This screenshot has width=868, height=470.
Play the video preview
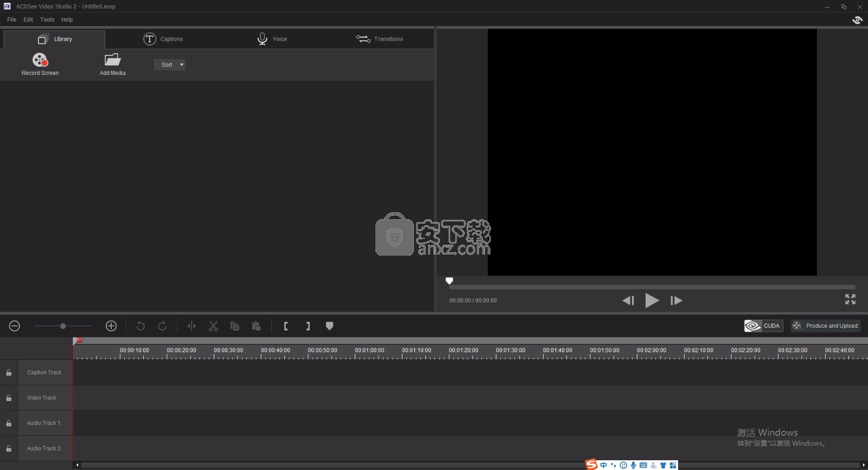tap(652, 300)
